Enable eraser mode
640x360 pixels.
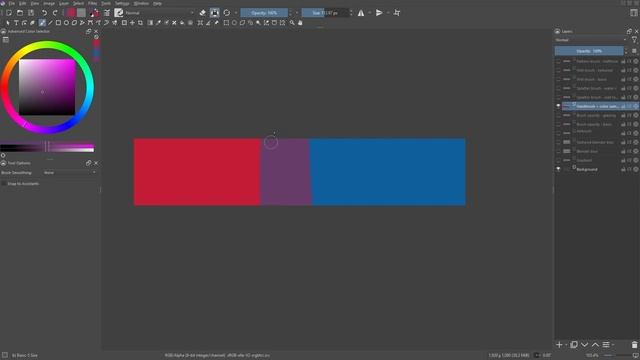pos(202,13)
